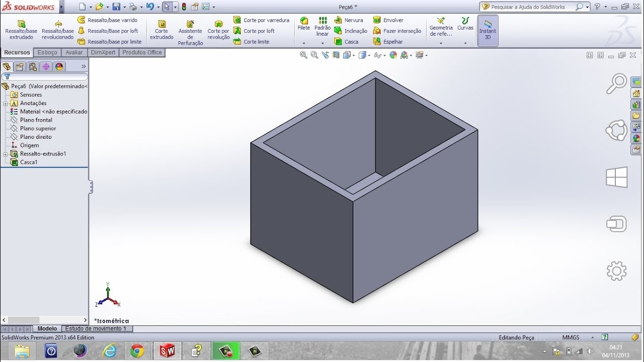Click Ressalto/Base por loft
The height and width of the screenshot is (362, 644).
click(107, 31)
